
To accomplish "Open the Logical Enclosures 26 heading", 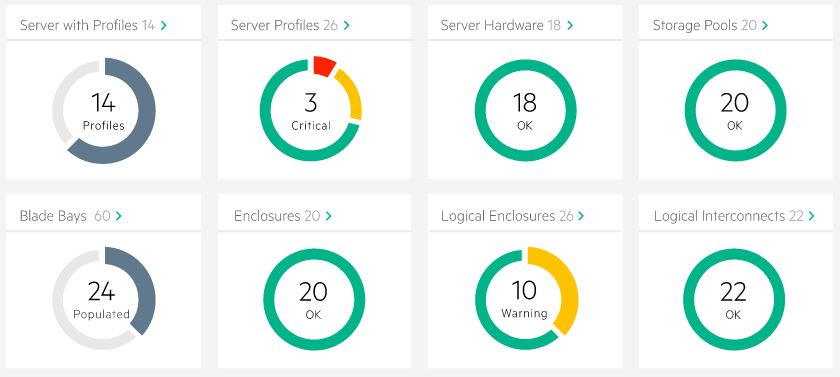I will (507, 216).
